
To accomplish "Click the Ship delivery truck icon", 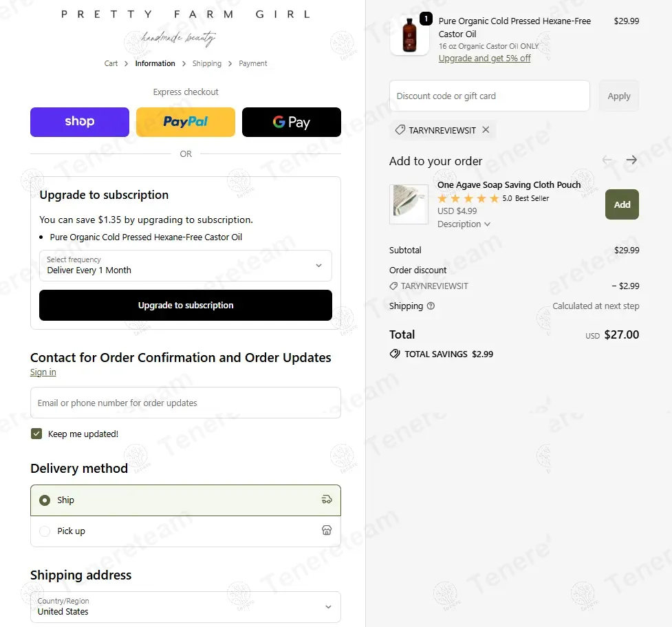I will tap(327, 500).
